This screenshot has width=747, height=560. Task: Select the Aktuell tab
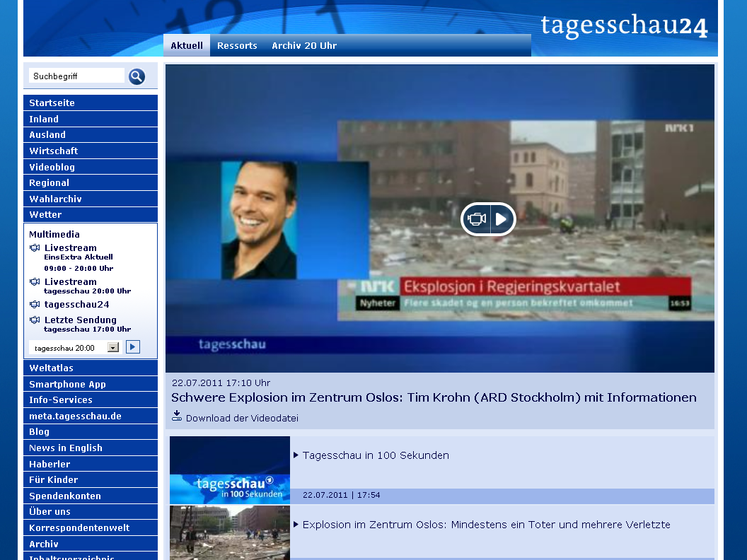pos(187,46)
